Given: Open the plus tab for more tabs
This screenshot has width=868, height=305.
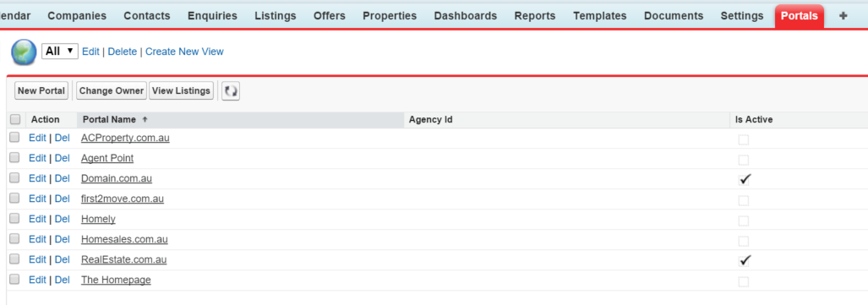Looking at the screenshot, I should pyautogui.click(x=843, y=16).
